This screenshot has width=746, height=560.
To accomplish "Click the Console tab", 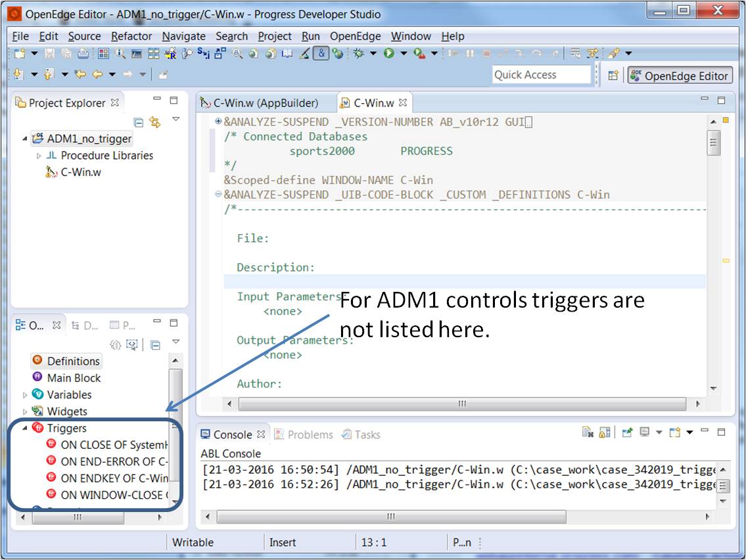I will point(232,434).
